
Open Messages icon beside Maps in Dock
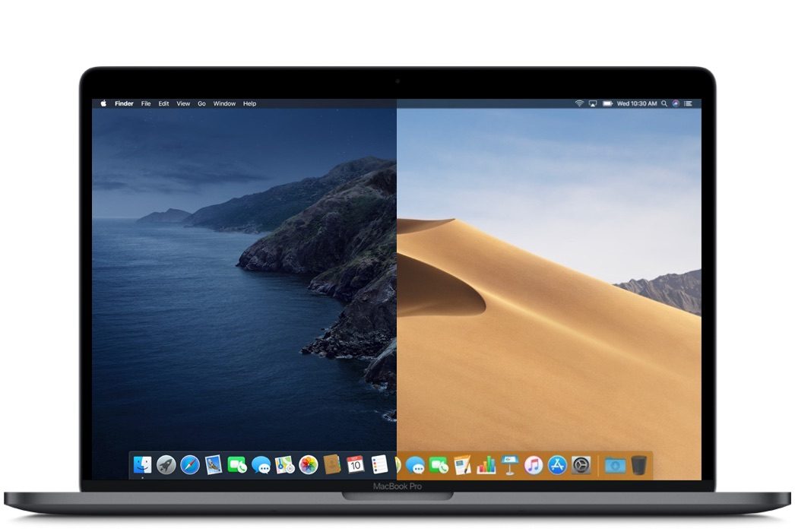click(261, 464)
